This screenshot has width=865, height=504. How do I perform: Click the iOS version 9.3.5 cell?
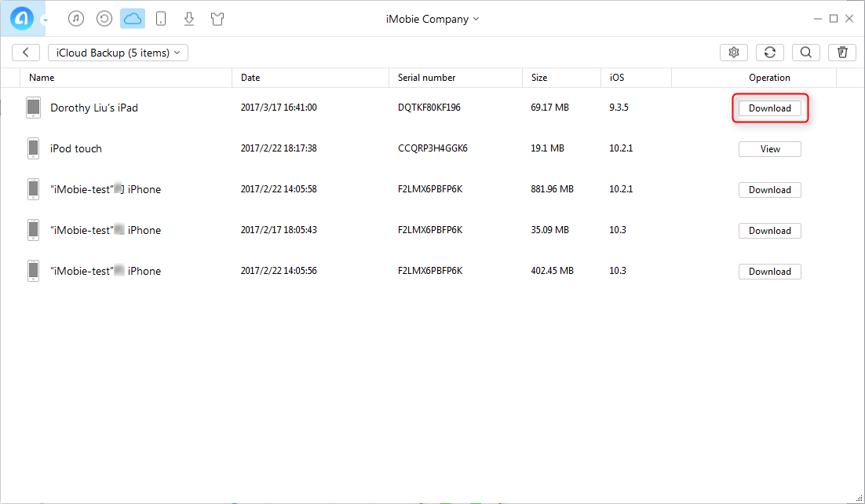[619, 108]
